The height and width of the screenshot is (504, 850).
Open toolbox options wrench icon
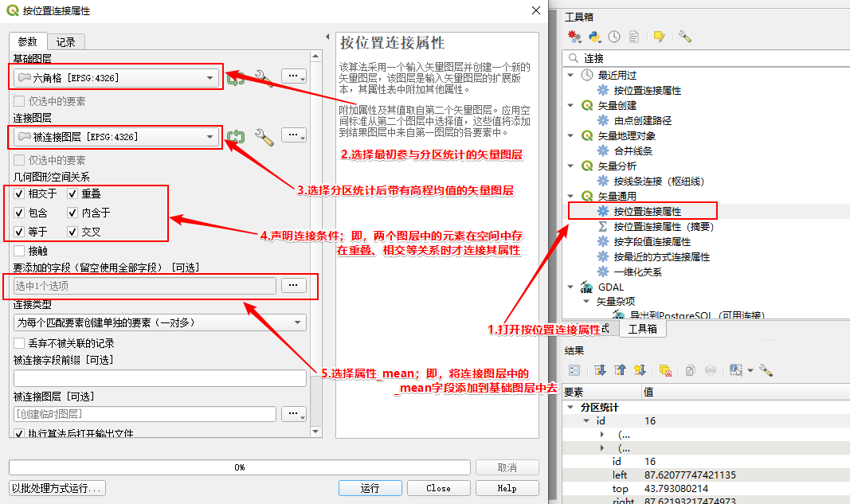pos(684,37)
